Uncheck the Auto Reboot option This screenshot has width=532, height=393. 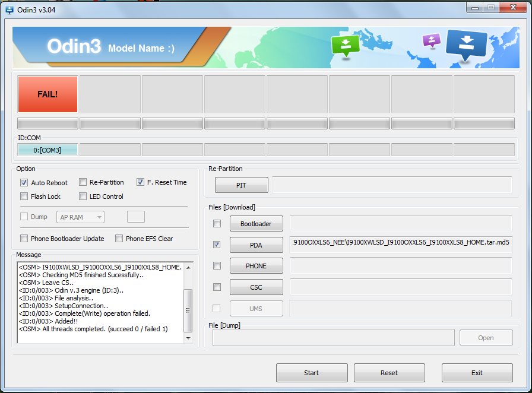[x=24, y=183]
